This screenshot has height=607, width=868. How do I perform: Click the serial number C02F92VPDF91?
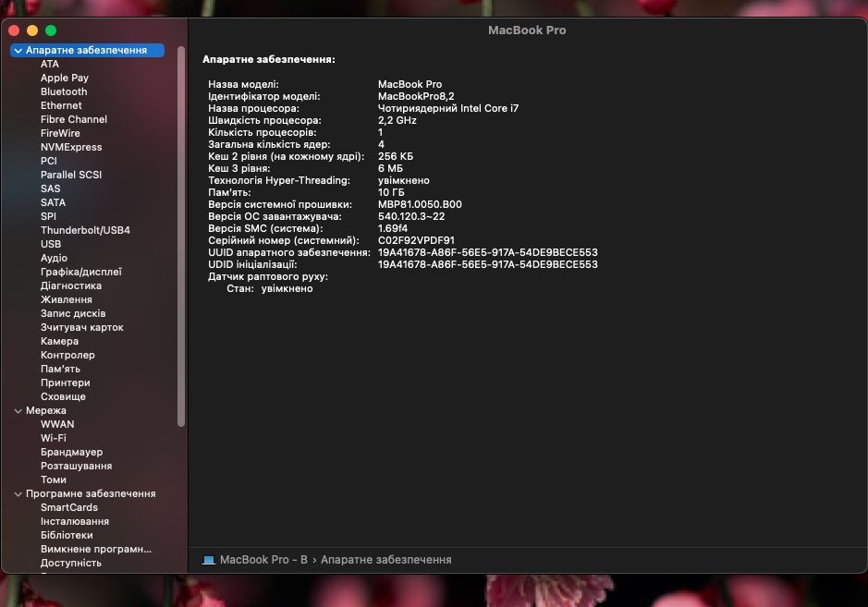[x=416, y=241]
